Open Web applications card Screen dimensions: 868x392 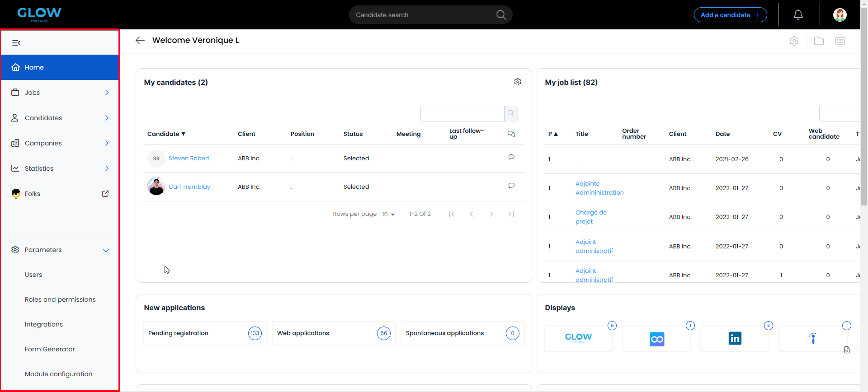pos(334,333)
